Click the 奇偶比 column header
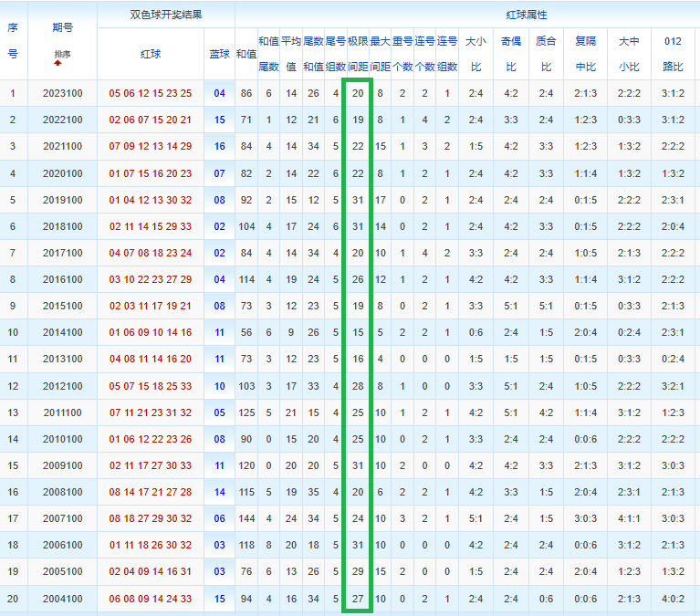The image size is (700, 616). (511, 54)
